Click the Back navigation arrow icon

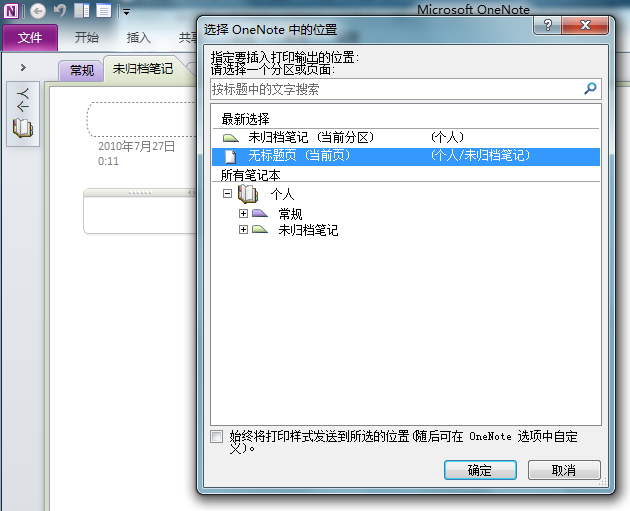(38, 12)
